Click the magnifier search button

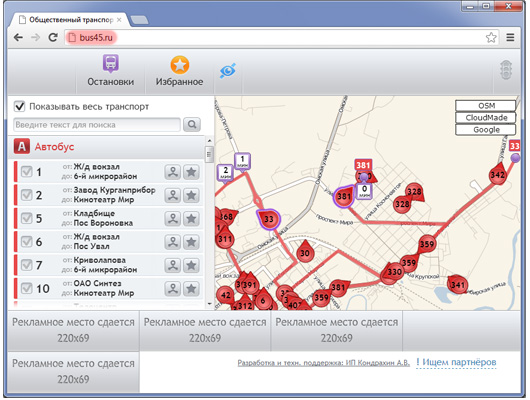(192, 125)
